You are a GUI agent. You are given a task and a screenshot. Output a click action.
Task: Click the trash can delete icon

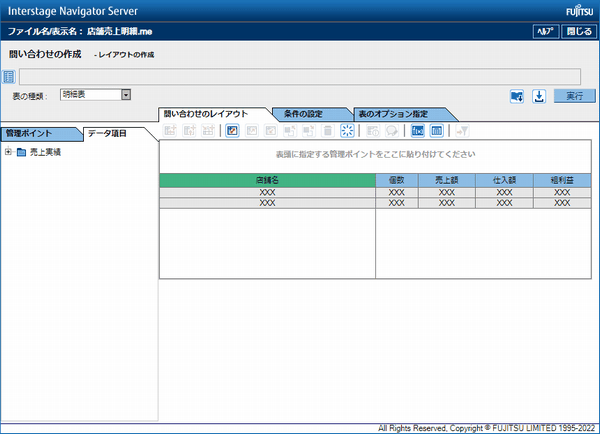(x=328, y=131)
